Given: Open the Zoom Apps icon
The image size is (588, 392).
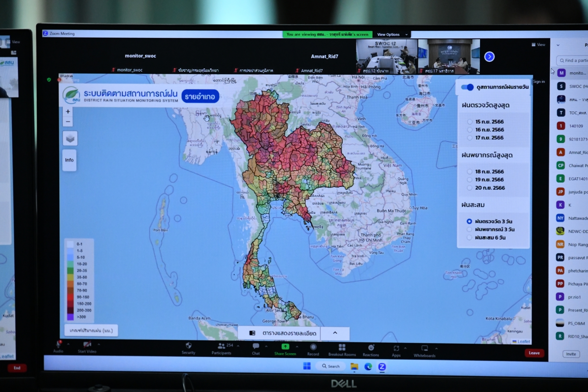Looking at the screenshot, I should point(396,348).
